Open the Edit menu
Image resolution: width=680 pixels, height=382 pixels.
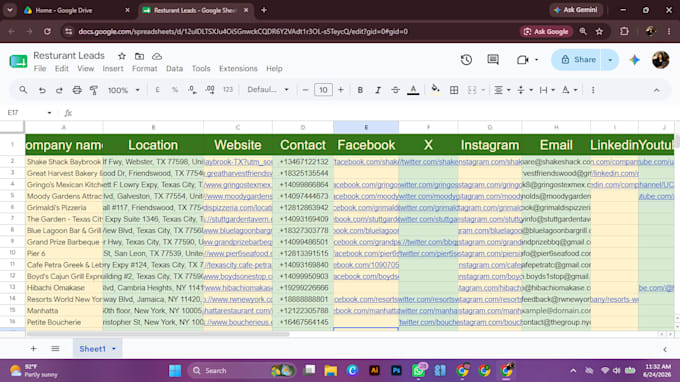62,69
